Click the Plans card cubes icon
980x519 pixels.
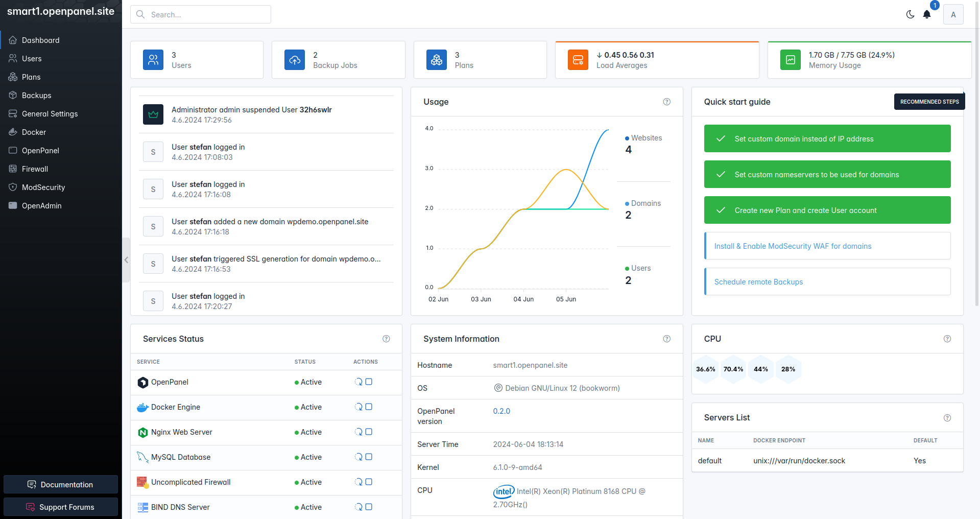click(437, 60)
